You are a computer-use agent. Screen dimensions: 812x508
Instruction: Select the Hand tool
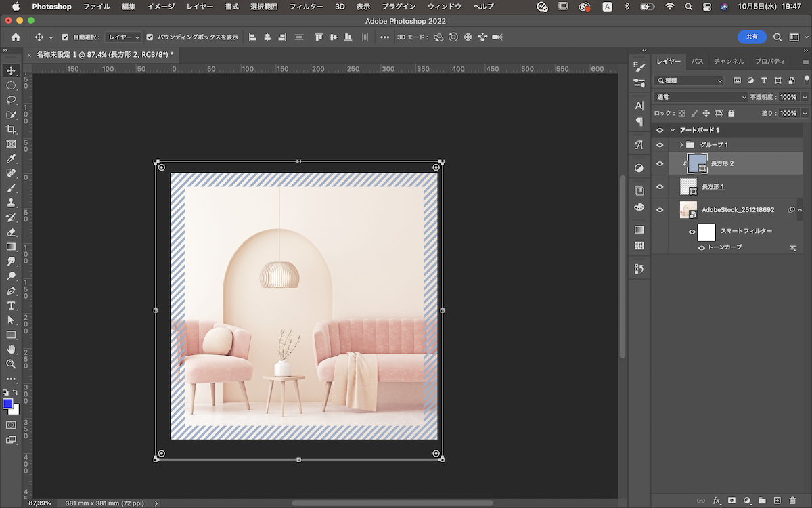[x=11, y=349]
